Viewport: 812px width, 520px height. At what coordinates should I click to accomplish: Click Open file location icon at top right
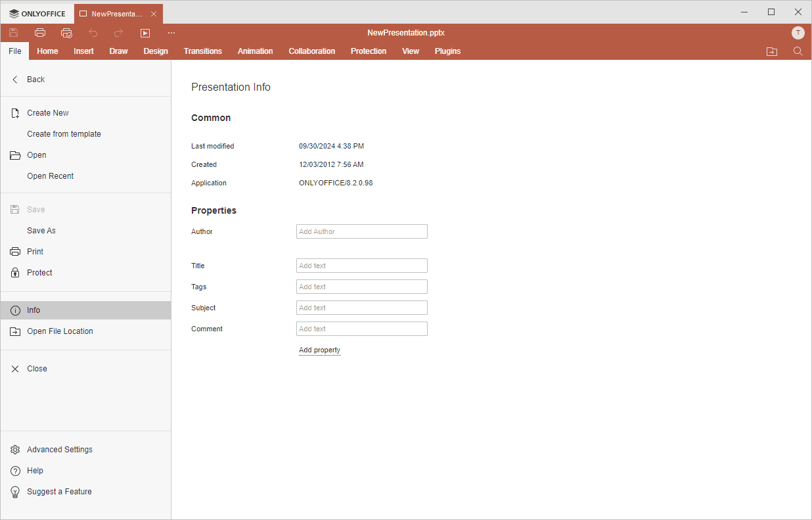(x=772, y=51)
